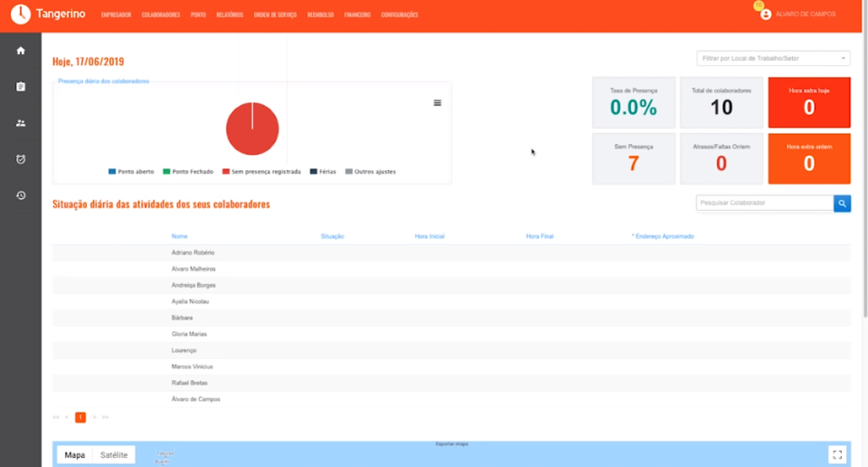Select the Alvaro Malheiros row
Screen dimensions: 868x467
(452, 269)
